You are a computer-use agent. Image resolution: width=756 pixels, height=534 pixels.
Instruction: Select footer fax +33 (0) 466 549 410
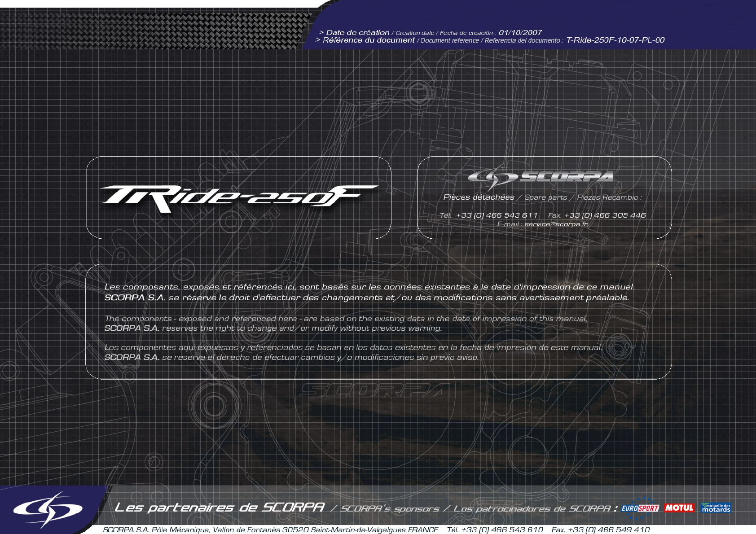pyautogui.click(x=609, y=530)
